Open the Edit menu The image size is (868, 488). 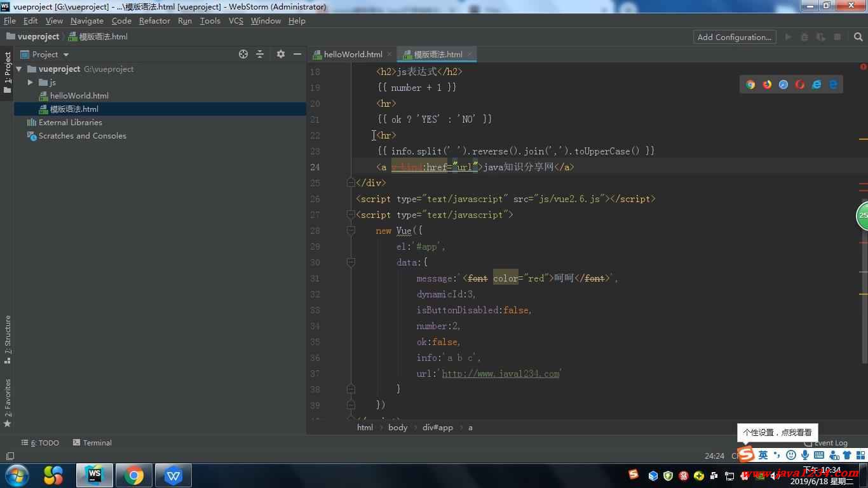pyautogui.click(x=31, y=21)
